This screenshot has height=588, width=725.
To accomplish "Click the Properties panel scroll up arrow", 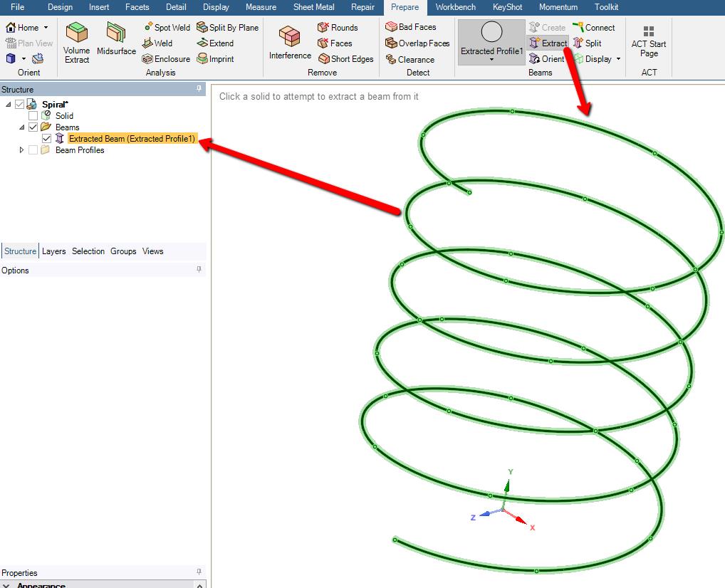I will point(199,584).
